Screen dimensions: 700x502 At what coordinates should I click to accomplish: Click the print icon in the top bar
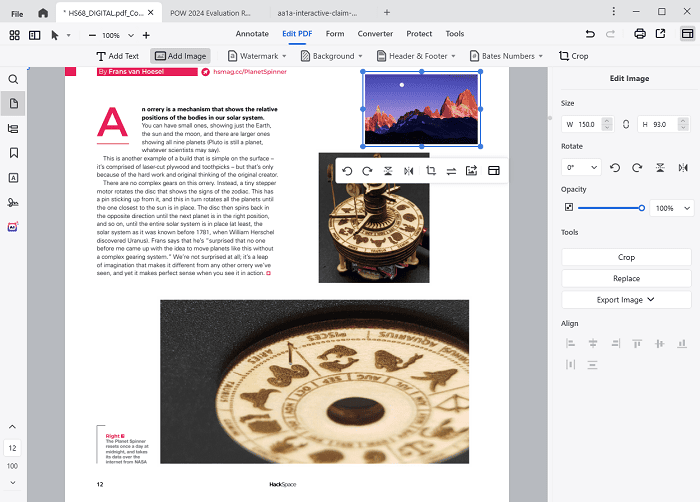[x=640, y=34]
